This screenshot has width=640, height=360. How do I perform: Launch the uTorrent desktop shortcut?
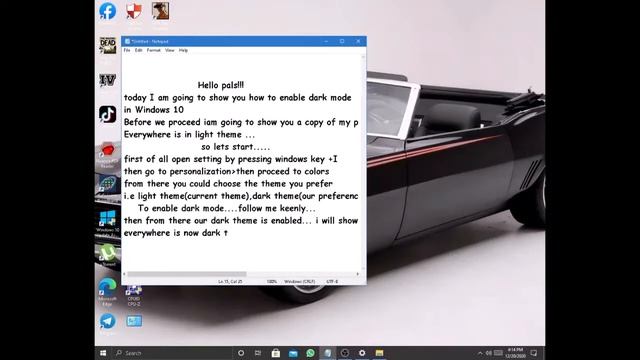pos(108,253)
